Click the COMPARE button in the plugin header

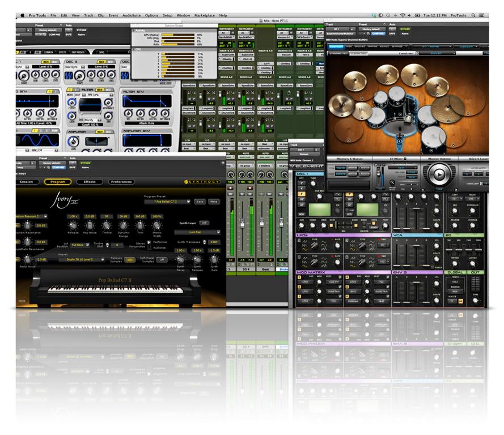point(58,167)
